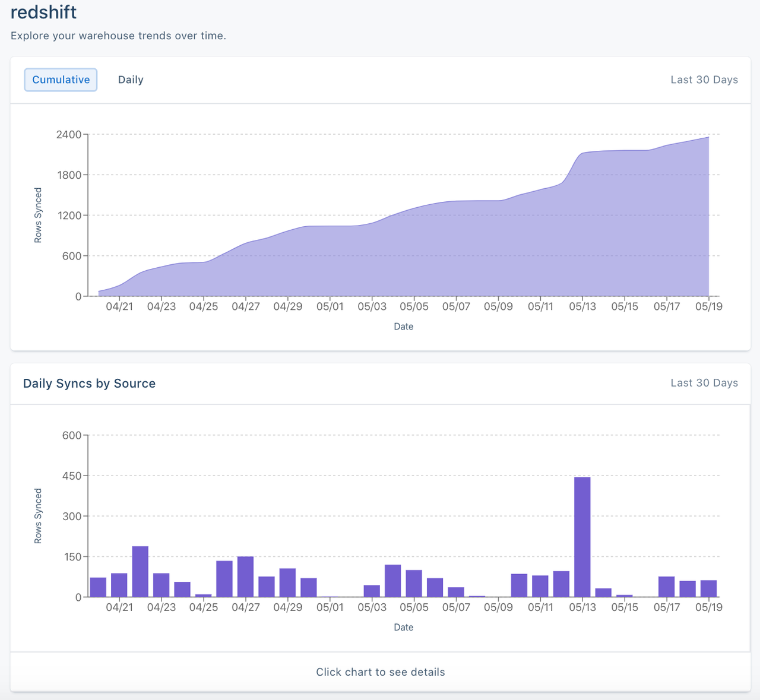Click the tallest bar on 05/13
Screen dimensions: 760x700
[x=582, y=534]
